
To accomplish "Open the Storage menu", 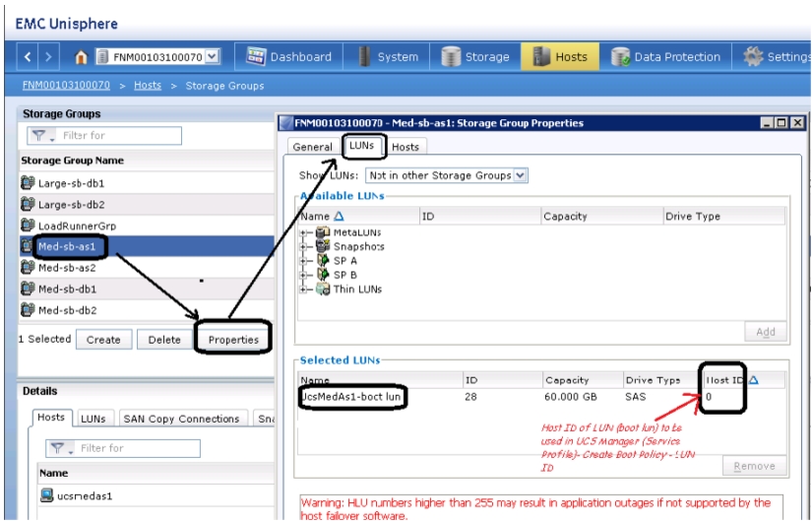I will click(475, 56).
